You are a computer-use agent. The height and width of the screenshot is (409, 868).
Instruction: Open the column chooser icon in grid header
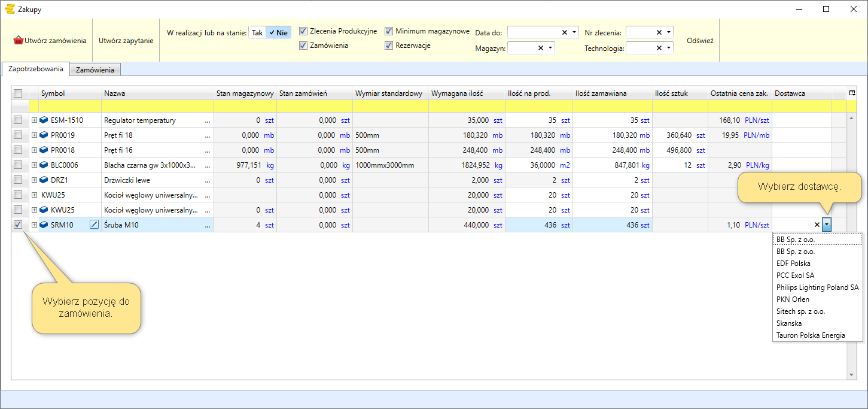[x=852, y=93]
